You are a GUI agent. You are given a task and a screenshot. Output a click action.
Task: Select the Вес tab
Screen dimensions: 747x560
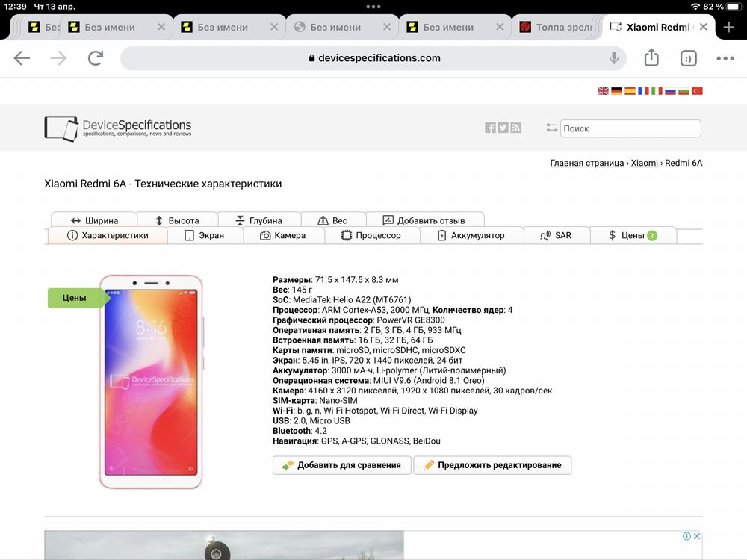pyautogui.click(x=333, y=220)
